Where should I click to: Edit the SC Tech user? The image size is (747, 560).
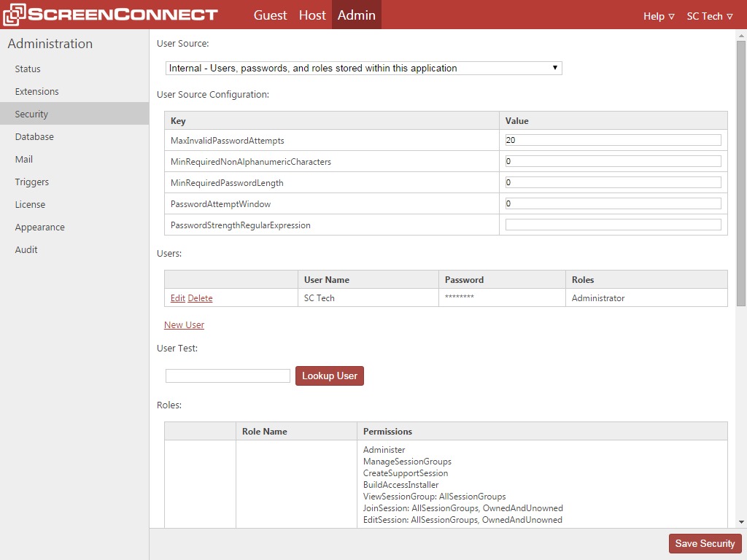click(x=177, y=297)
